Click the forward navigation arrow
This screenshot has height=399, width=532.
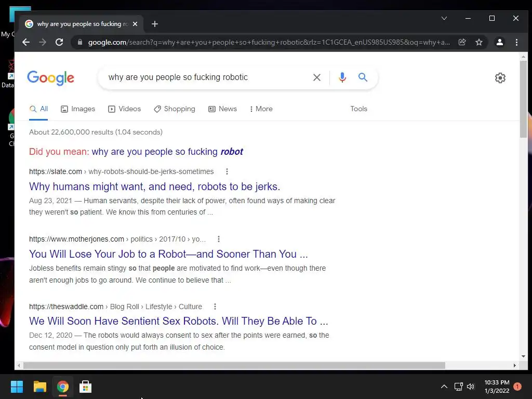(x=43, y=42)
